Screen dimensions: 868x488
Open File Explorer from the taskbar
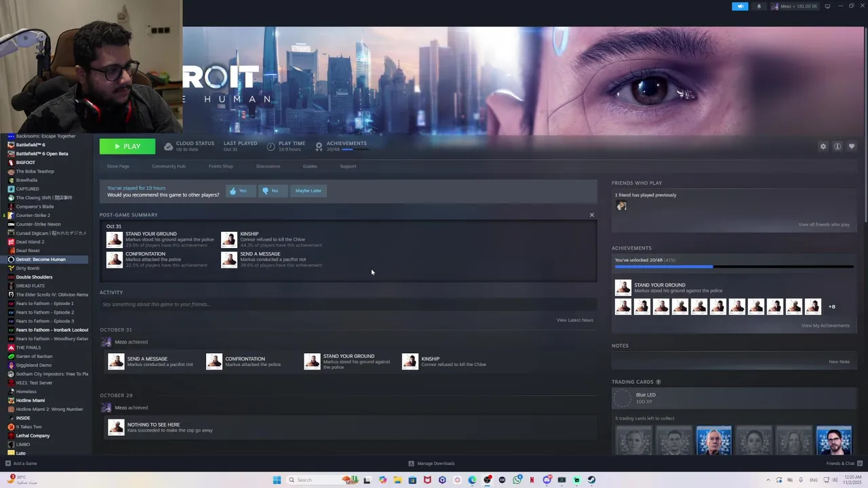click(397, 480)
